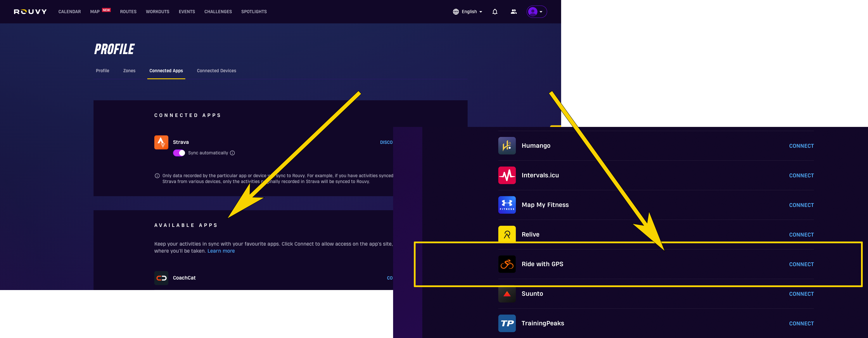
Task: Click the CoachCat app icon
Action: coord(161,278)
